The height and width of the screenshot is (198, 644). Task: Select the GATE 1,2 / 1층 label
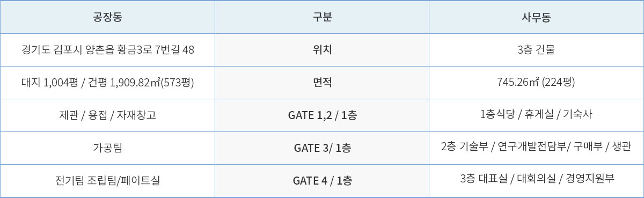click(x=322, y=115)
